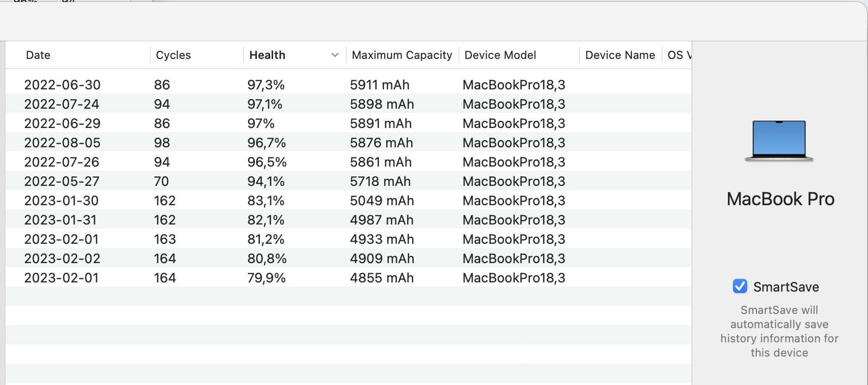The width and height of the screenshot is (868, 385).
Task: Click the Health column sort chevron
Action: tap(335, 55)
